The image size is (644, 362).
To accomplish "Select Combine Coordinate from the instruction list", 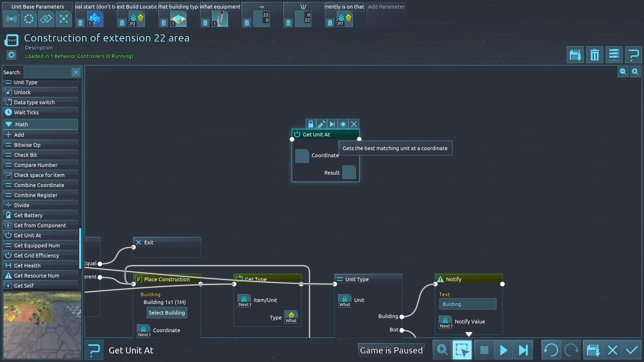I will click(x=39, y=185).
